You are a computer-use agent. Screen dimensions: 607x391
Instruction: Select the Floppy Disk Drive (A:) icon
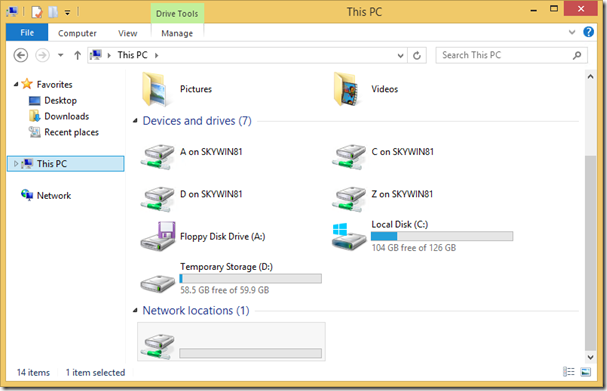point(158,236)
